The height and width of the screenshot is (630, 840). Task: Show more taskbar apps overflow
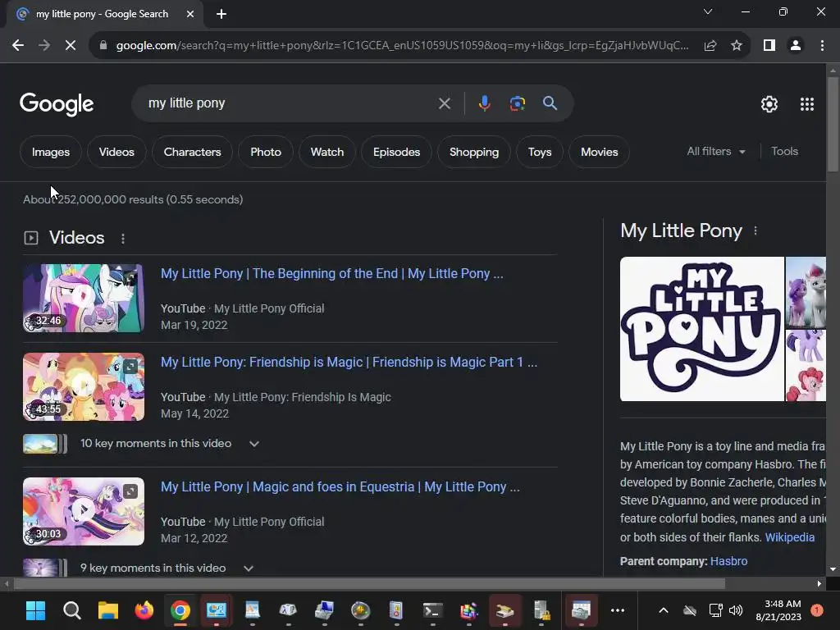pyautogui.click(x=618, y=610)
